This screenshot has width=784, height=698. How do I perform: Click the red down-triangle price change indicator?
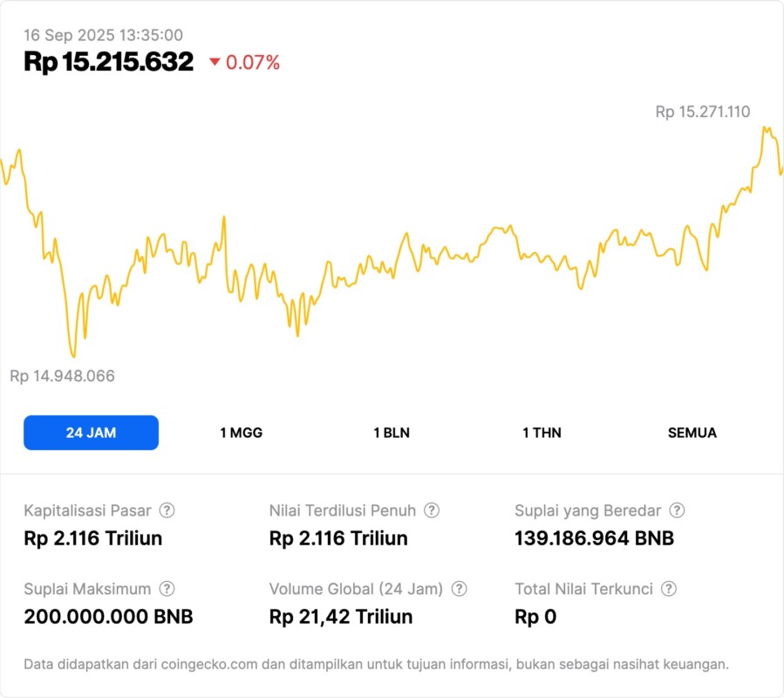[x=215, y=62]
